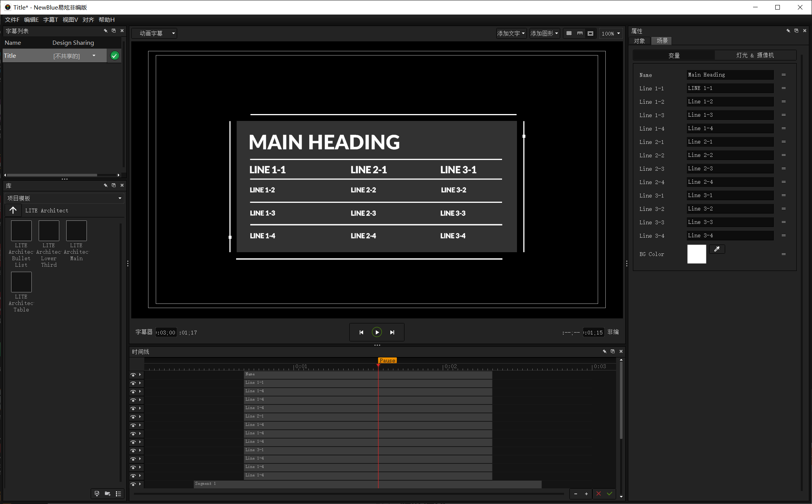Open the 项目模板 library dropdown
812x504 pixels.
point(64,198)
